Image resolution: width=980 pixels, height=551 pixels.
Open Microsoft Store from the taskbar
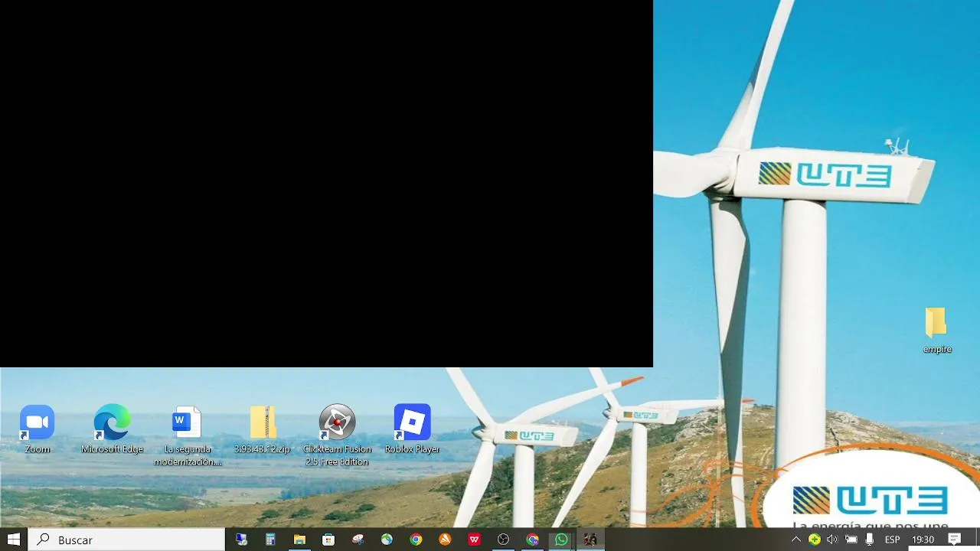(328, 540)
